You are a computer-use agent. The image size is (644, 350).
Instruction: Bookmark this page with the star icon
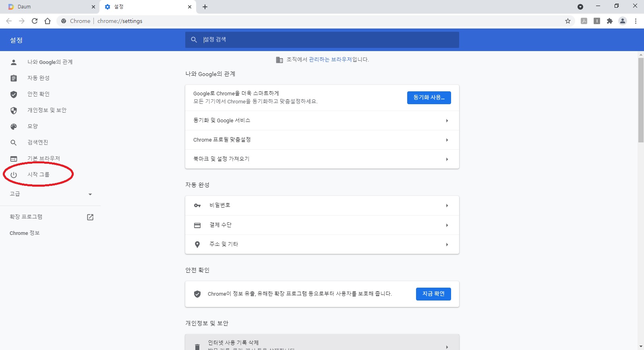pos(568,21)
